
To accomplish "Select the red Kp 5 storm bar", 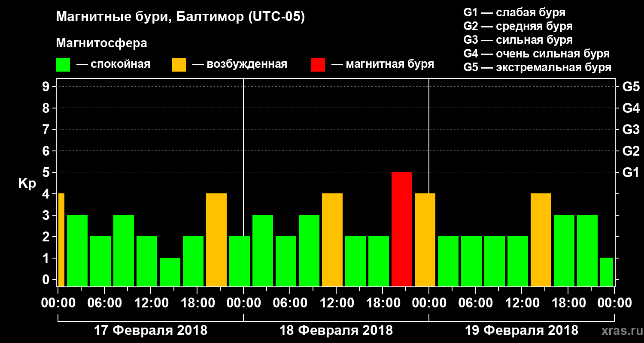I will click(x=402, y=229).
